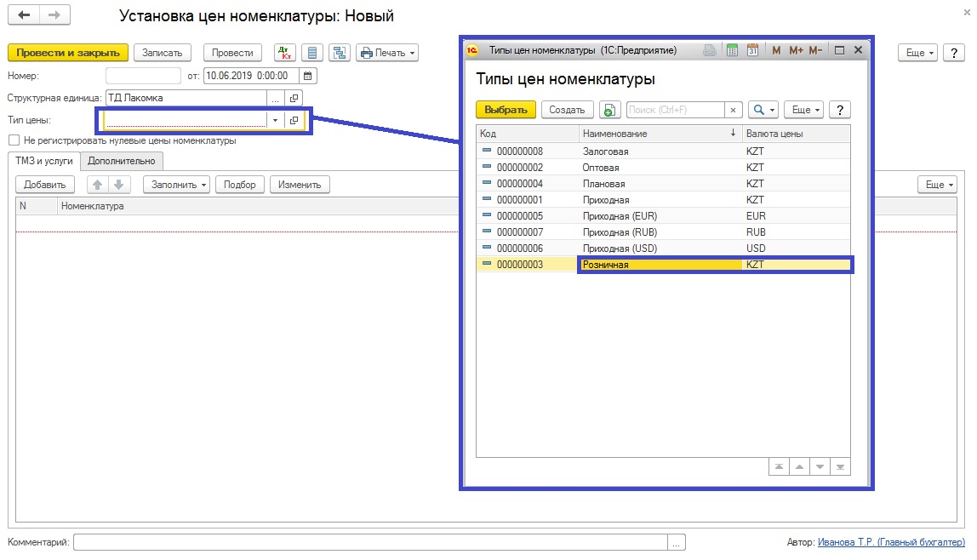
Task: Click into the Тип цены input field
Action: pos(186,120)
